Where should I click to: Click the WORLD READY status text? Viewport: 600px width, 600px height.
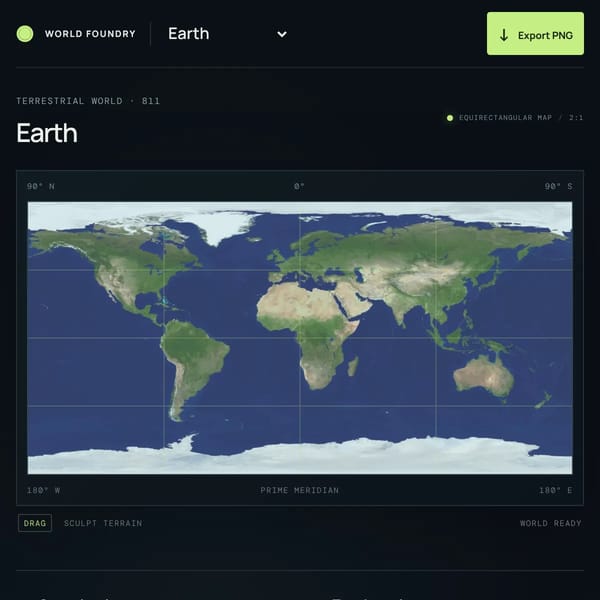[550, 523]
